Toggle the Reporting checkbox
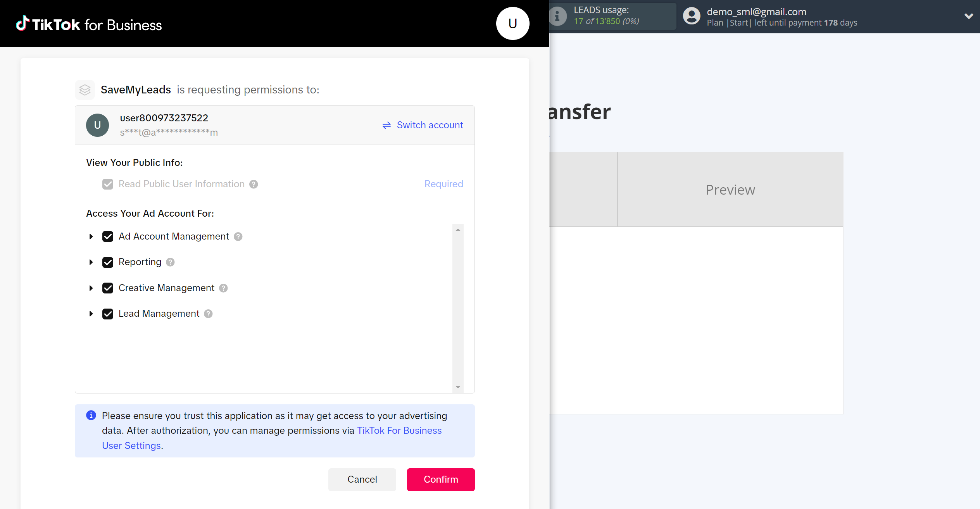Screen dimensions: 980x509 [x=108, y=262]
